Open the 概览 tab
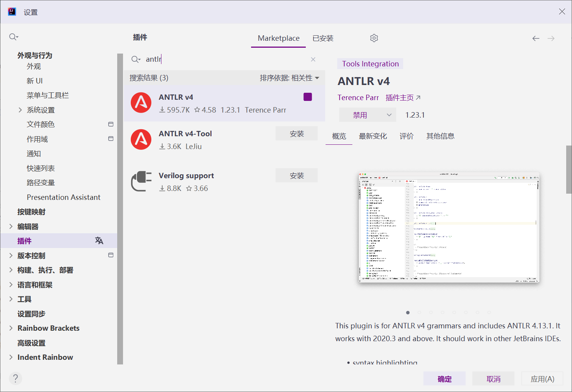 tap(339, 136)
